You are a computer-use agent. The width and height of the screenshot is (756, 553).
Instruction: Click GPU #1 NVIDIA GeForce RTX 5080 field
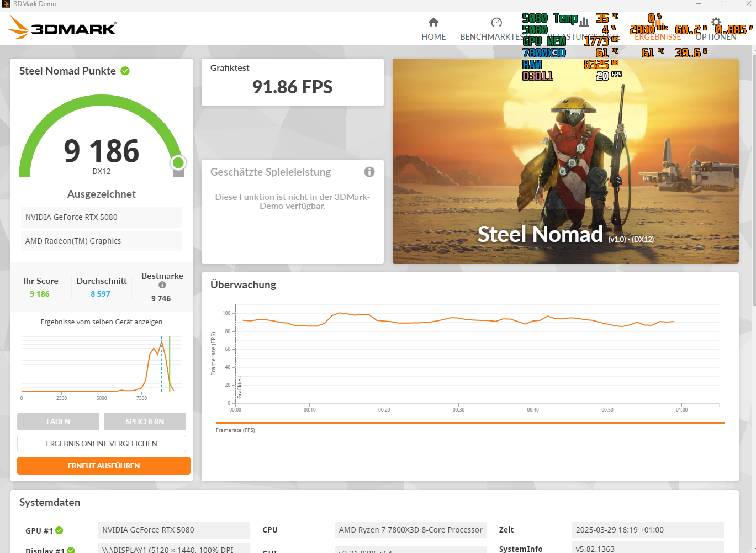[174, 530]
